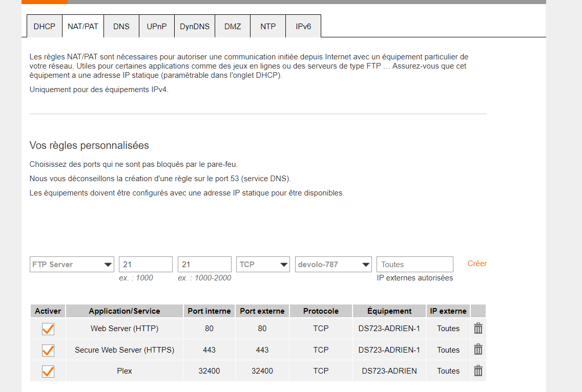582x392 pixels.
Task: Click the Toutes external IP field
Action: [414, 265]
